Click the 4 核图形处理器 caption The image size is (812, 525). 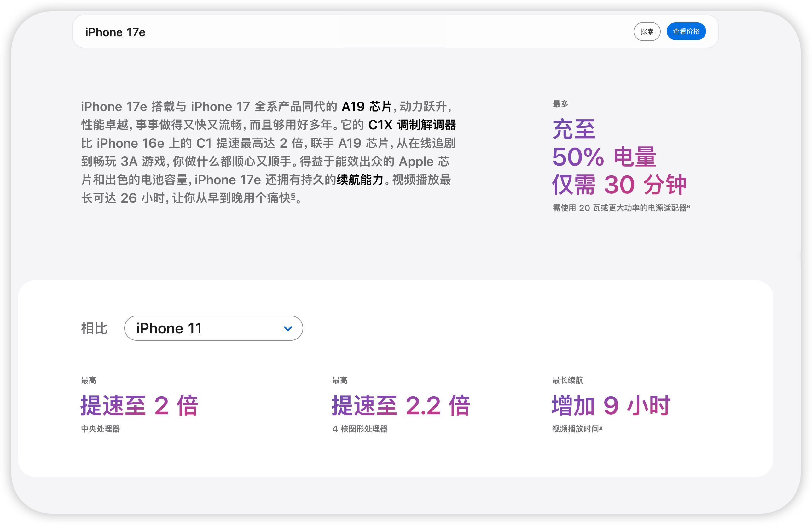360,428
